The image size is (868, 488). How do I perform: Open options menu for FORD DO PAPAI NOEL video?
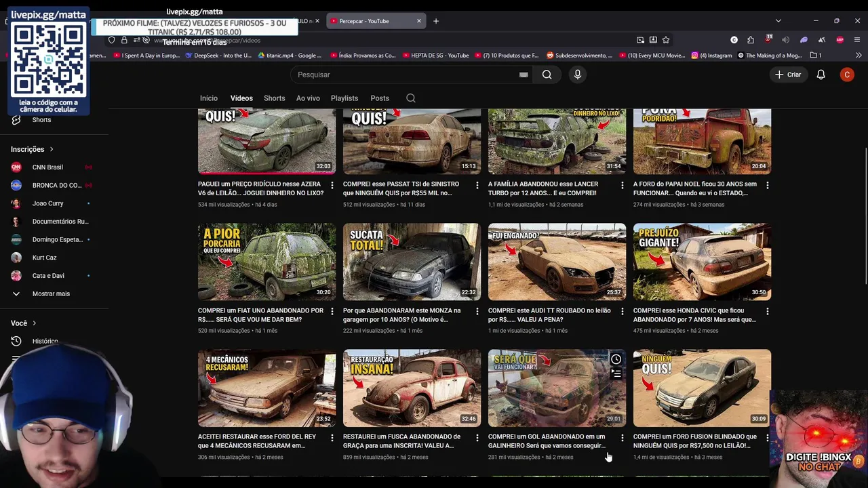(x=767, y=185)
